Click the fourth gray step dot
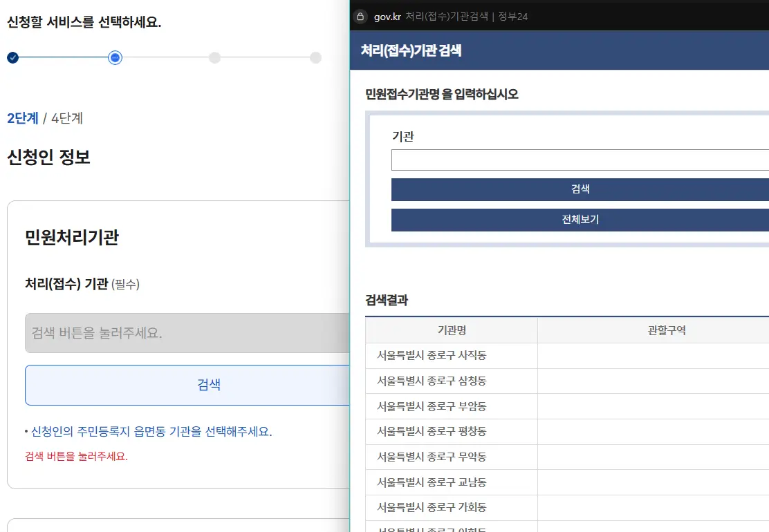 316,58
